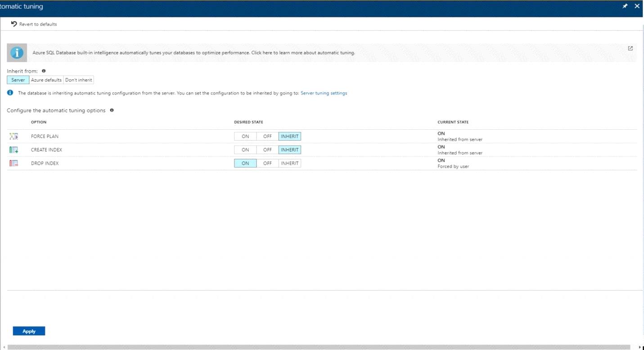Open info banner external link icon

point(630,48)
